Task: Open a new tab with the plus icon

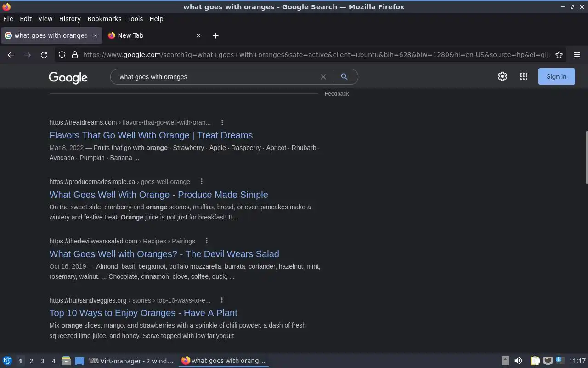Action: click(x=215, y=35)
